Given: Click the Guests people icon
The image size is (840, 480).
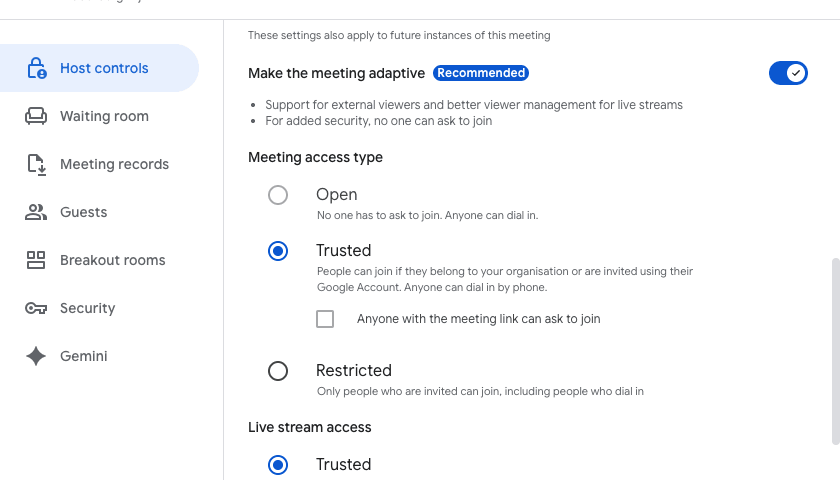Looking at the screenshot, I should (x=36, y=212).
